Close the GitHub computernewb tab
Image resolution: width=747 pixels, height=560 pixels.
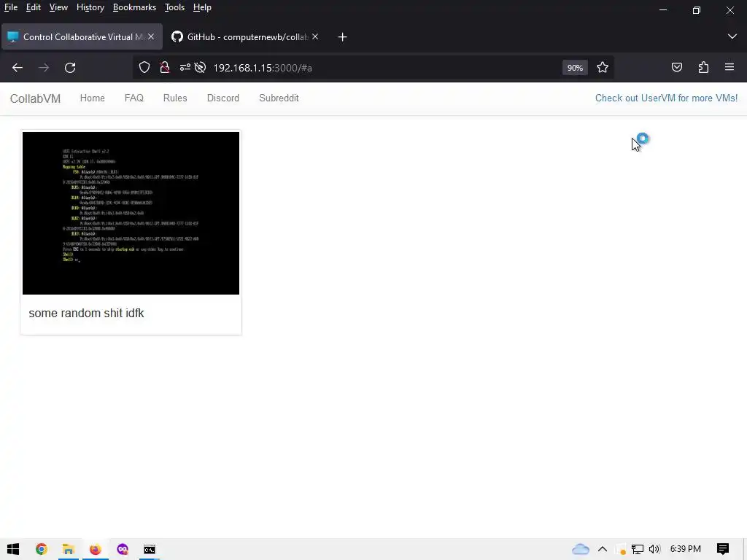coord(315,36)
